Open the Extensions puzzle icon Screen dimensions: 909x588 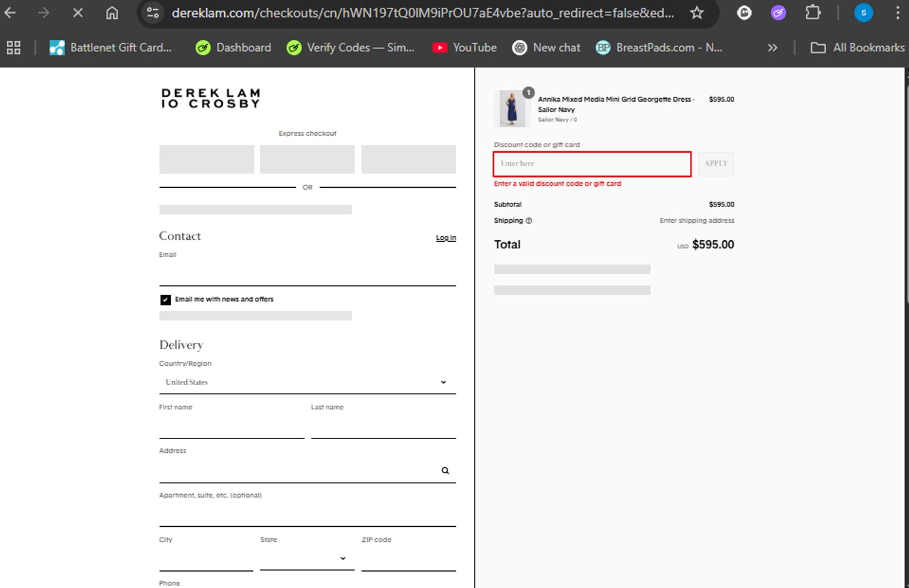coord(813,13)
